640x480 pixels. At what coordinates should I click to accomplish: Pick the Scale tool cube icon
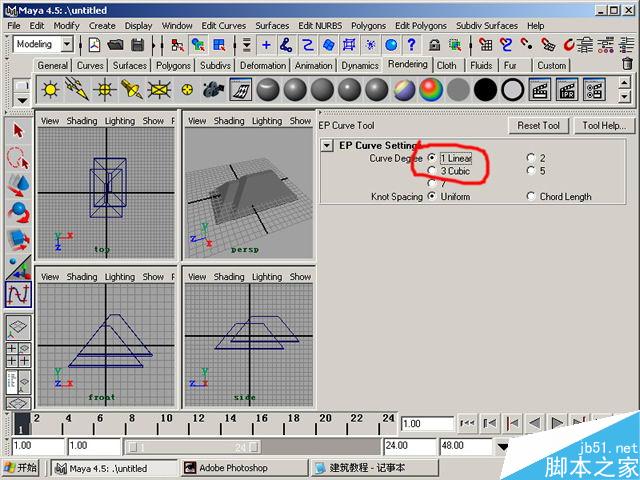tap(18, 240)
